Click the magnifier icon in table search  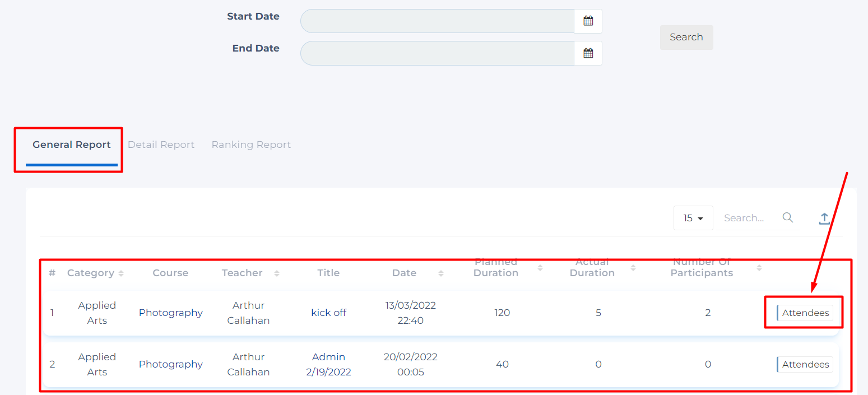(787, 218)
